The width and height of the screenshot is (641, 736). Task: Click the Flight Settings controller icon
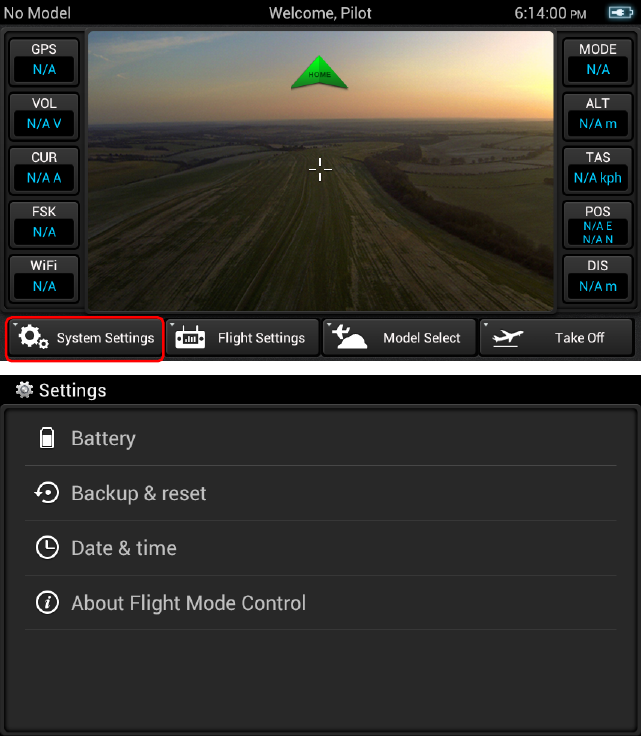tap(190, 337)
